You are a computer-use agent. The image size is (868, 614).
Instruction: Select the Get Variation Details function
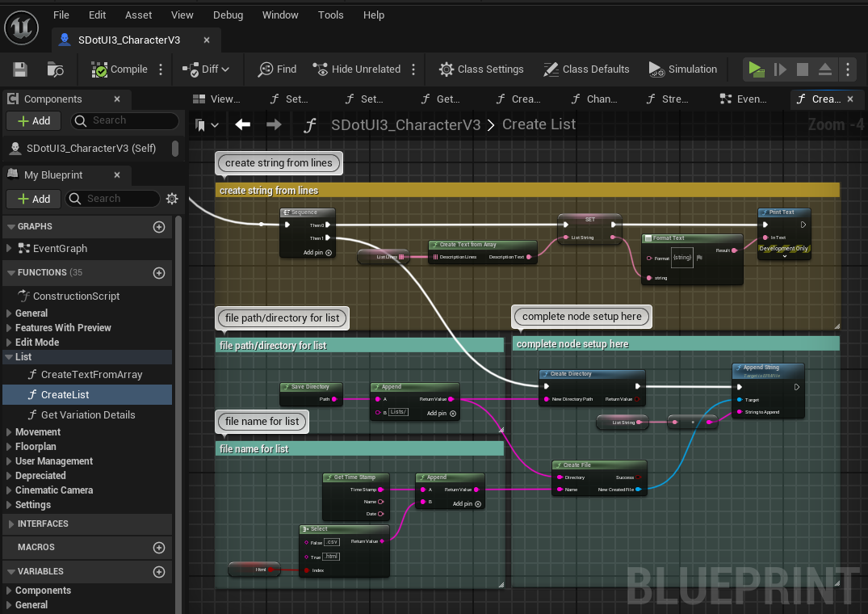(x=87, y=415)
